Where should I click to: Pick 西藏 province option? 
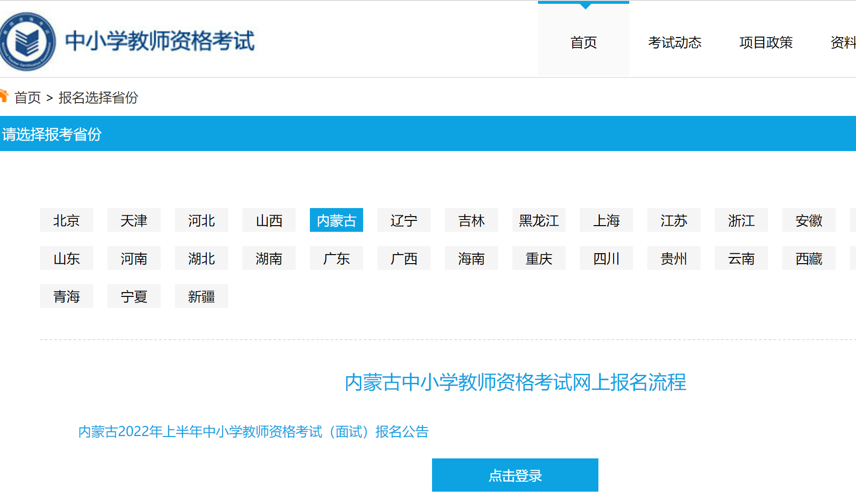[x=809, y=258]
